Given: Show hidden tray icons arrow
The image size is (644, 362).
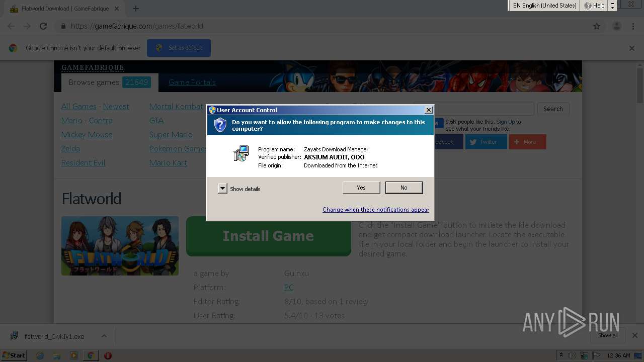Looking at the screenshot, I should [560, 355].
